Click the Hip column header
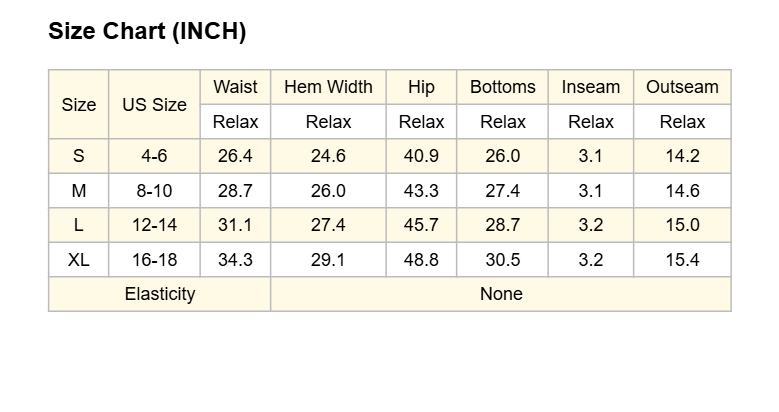 [421, 87]
